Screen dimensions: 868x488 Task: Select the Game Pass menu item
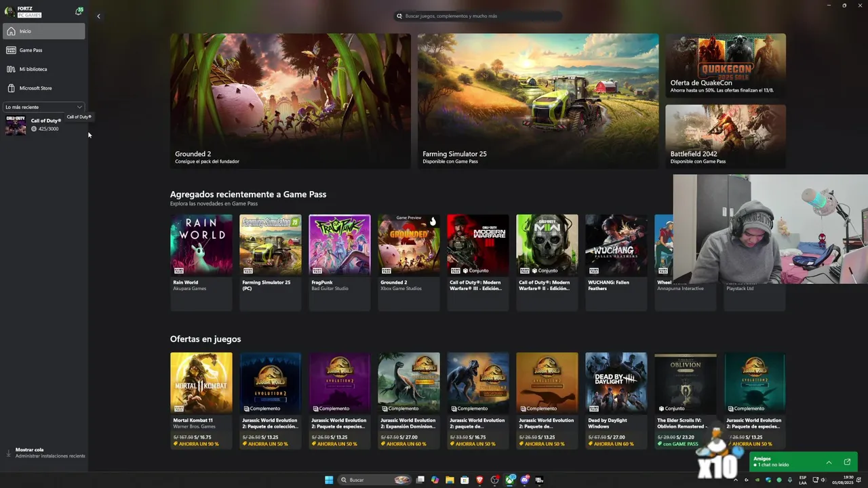(44, 50)
